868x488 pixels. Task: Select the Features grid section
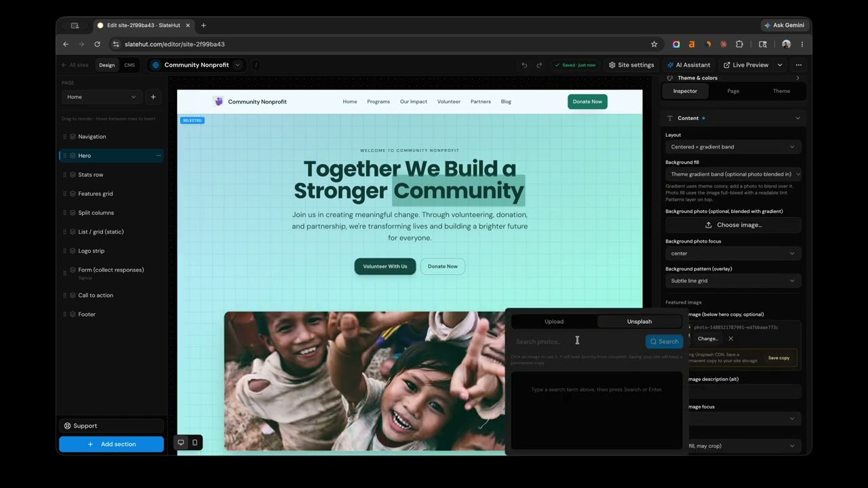[x=111, y=194]
